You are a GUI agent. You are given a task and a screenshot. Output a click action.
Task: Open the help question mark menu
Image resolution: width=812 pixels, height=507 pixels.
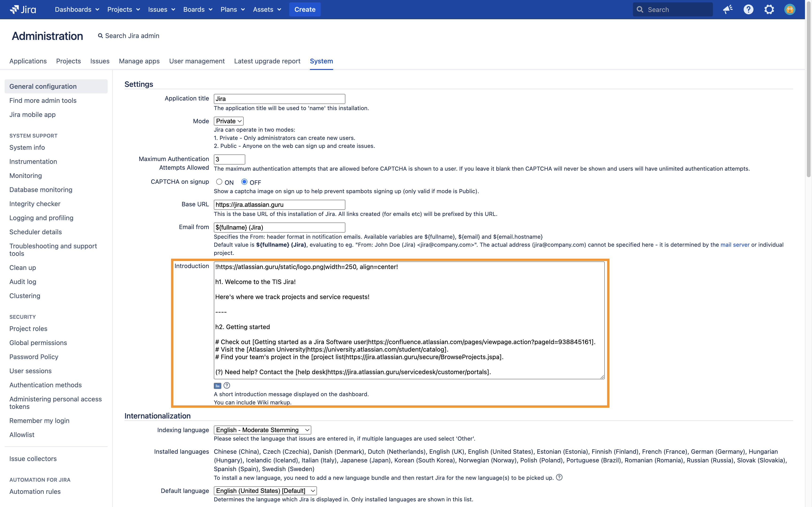(x=748, y=9)
